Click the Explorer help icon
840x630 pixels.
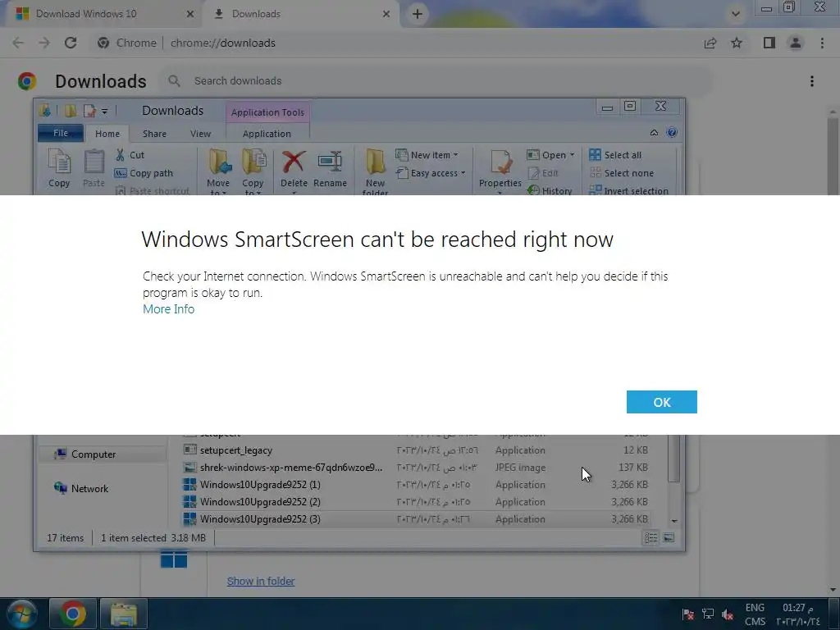[x=672, y=132]
